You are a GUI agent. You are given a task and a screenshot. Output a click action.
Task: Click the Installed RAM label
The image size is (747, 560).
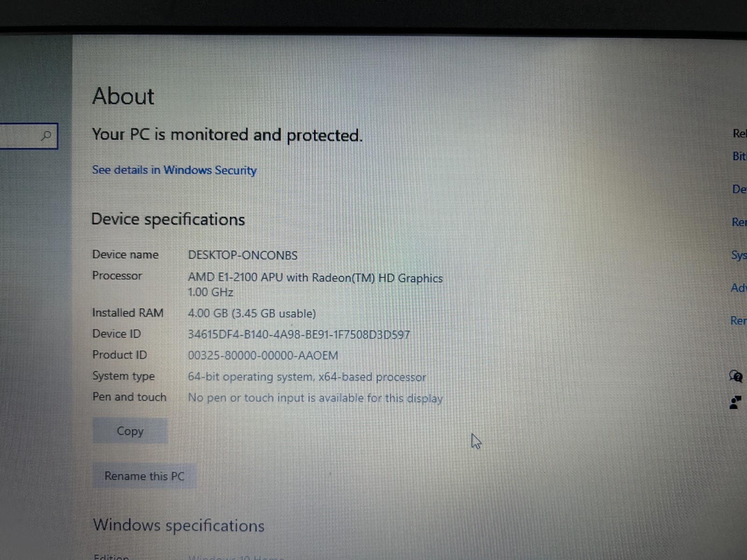click(127, 313)
